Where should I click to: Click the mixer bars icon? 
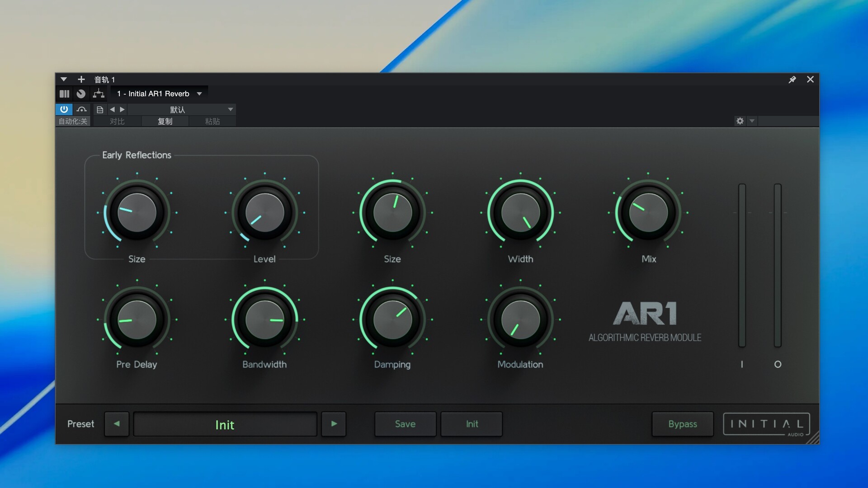coord(65,94)
